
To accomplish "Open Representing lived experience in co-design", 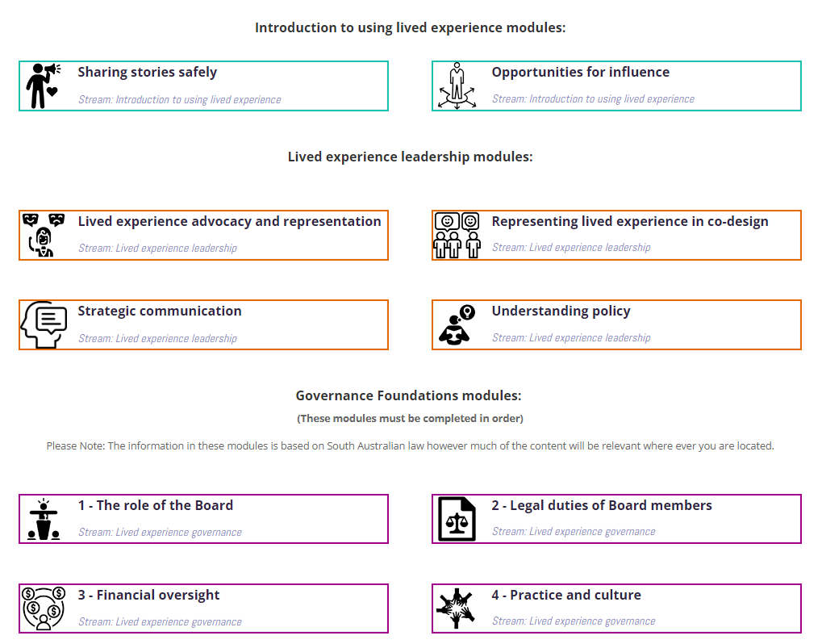I will (630, 222).
